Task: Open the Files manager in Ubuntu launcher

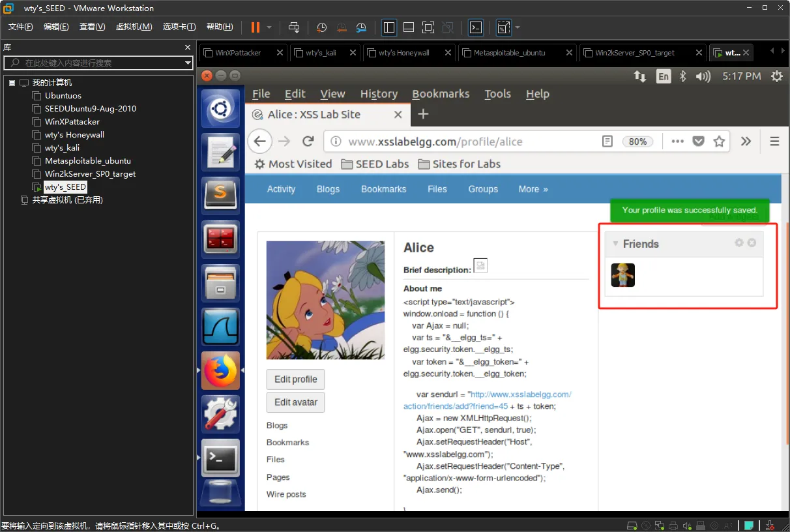Action: coord(221,282)
